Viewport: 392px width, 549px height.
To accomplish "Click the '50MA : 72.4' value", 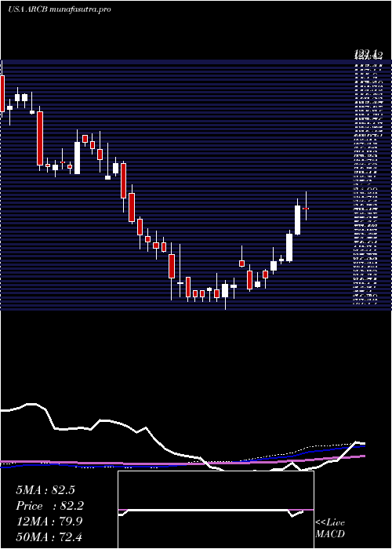I will pos(49,536).
